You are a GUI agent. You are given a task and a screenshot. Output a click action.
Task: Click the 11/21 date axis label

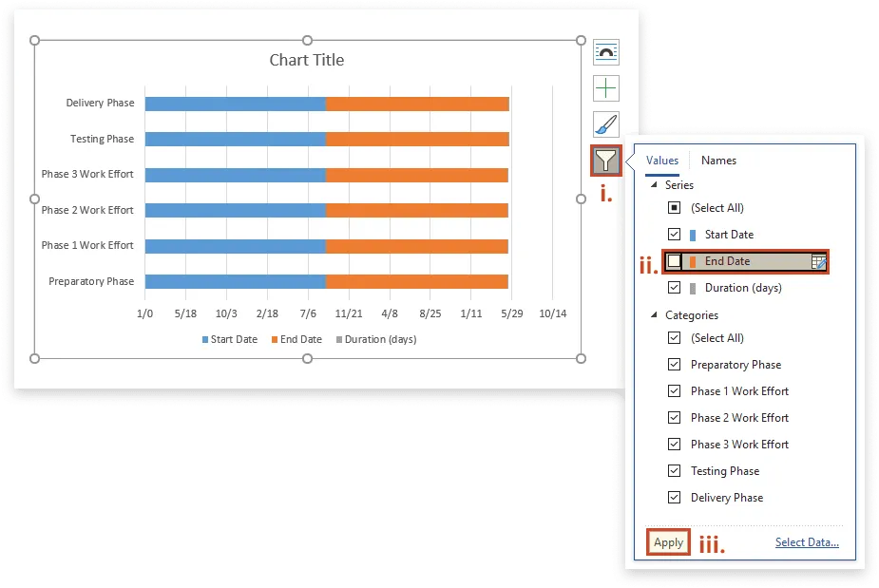point(349,313)
